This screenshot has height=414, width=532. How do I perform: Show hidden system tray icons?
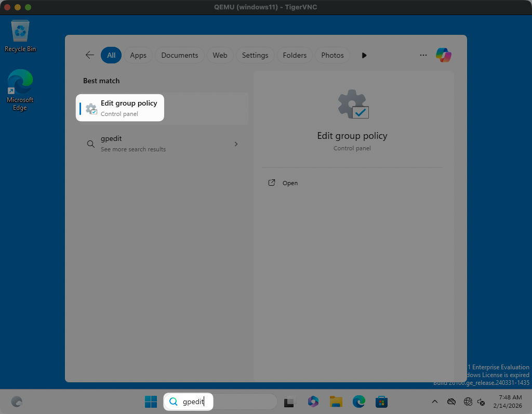[435, 402]
